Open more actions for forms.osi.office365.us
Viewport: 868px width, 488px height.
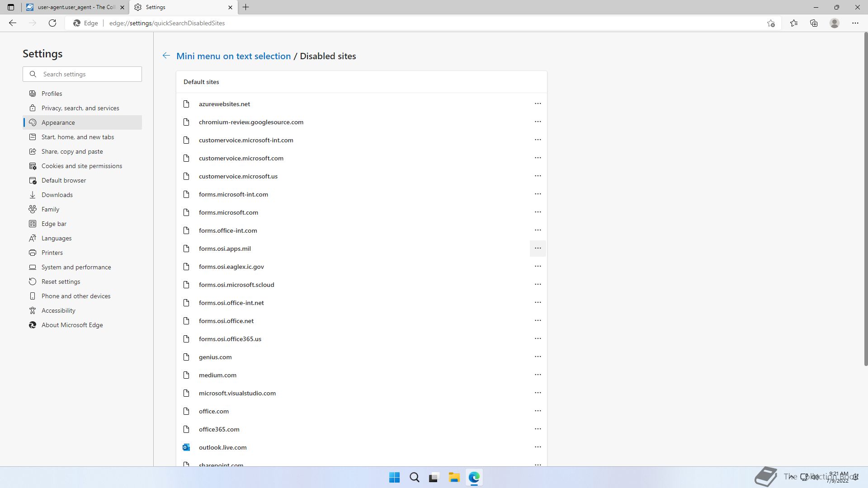tap(538, 338)
